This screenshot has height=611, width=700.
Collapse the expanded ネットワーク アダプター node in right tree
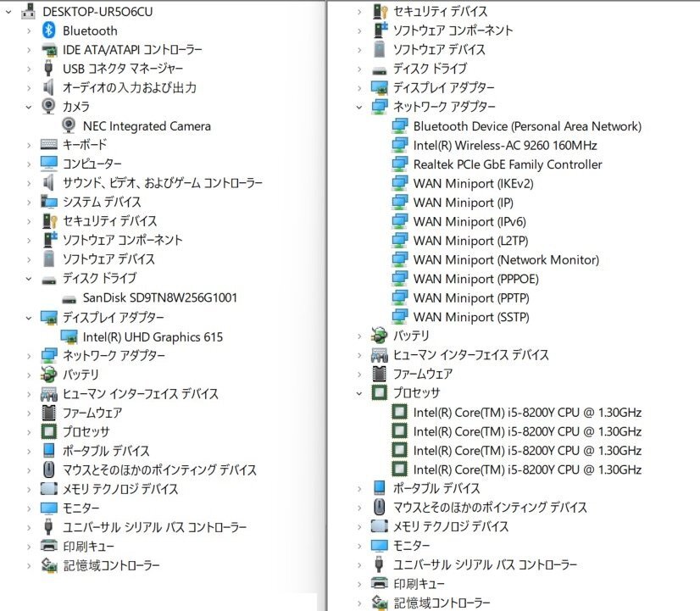coord(359,107)
